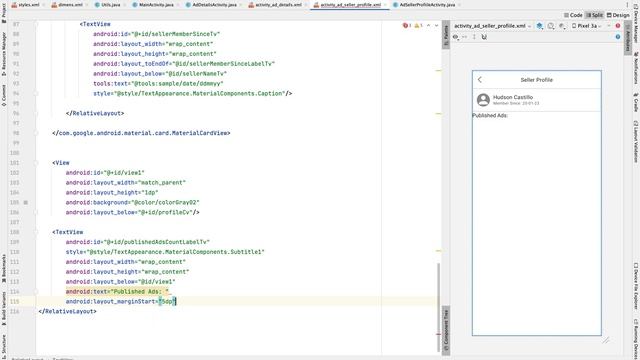Viewport: 640px width, 360px height.
Task: Open the Gradle side panel
Action: pos(636,102)
